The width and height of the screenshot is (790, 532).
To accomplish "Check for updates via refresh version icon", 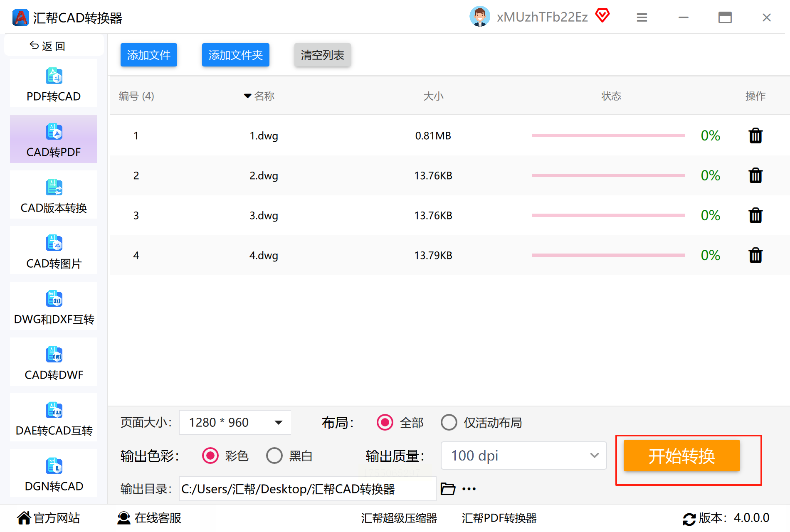I will [689, 519].
